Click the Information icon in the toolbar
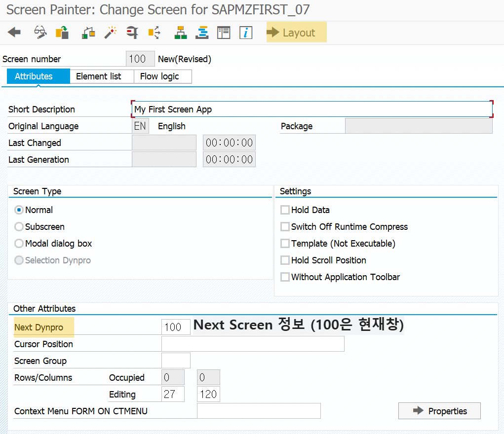The height and width of the screenshot is (434, 504). tap(245, 33)
